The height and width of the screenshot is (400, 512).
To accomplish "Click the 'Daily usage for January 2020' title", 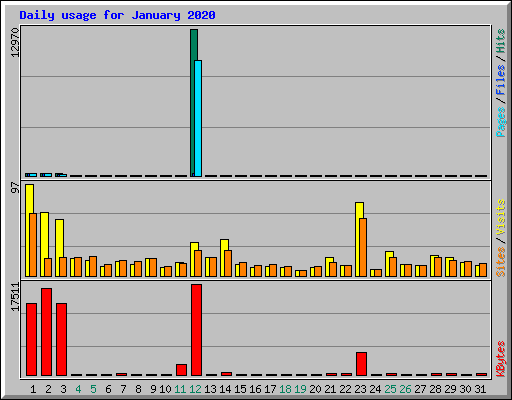I will pos(117,15).
